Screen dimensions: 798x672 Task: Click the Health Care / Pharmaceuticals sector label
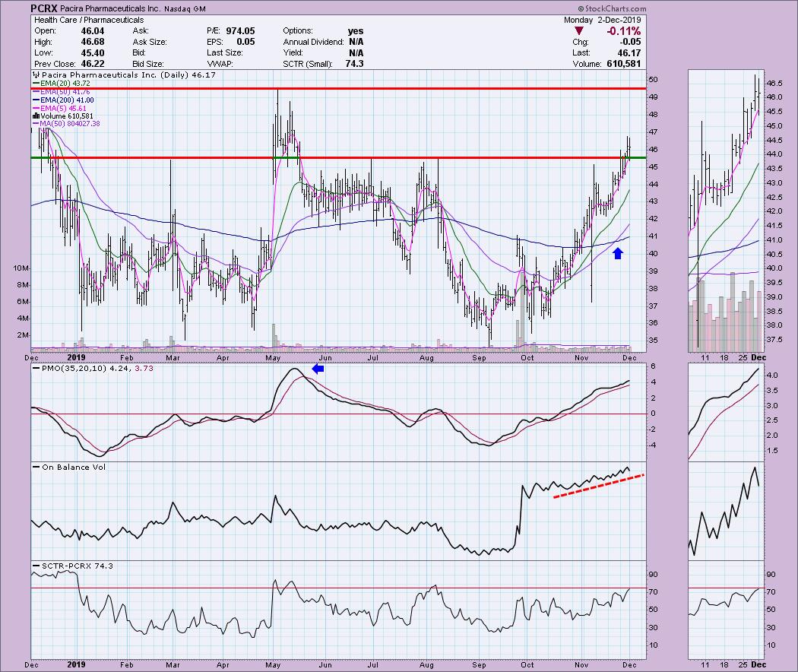click(x=89, y=20)
